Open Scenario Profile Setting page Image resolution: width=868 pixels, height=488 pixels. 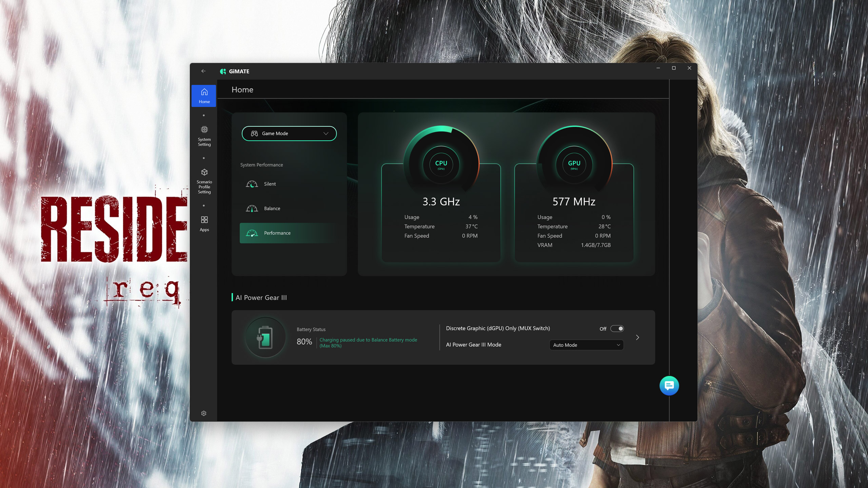click(204, 181)
